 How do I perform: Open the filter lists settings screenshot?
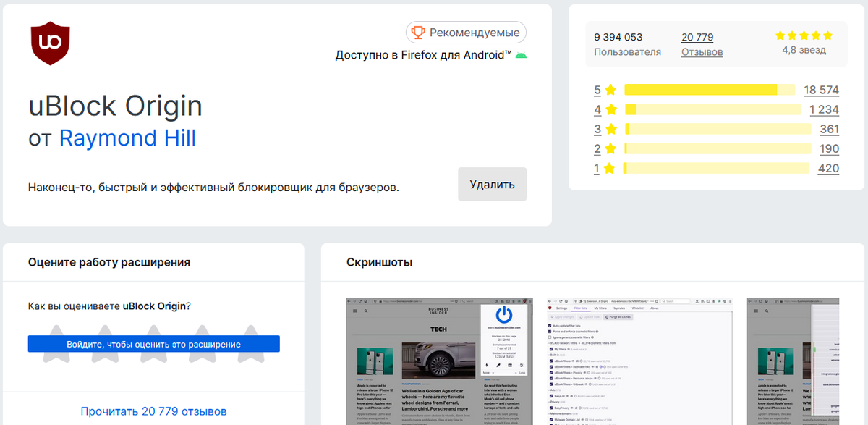click(639, 361)
